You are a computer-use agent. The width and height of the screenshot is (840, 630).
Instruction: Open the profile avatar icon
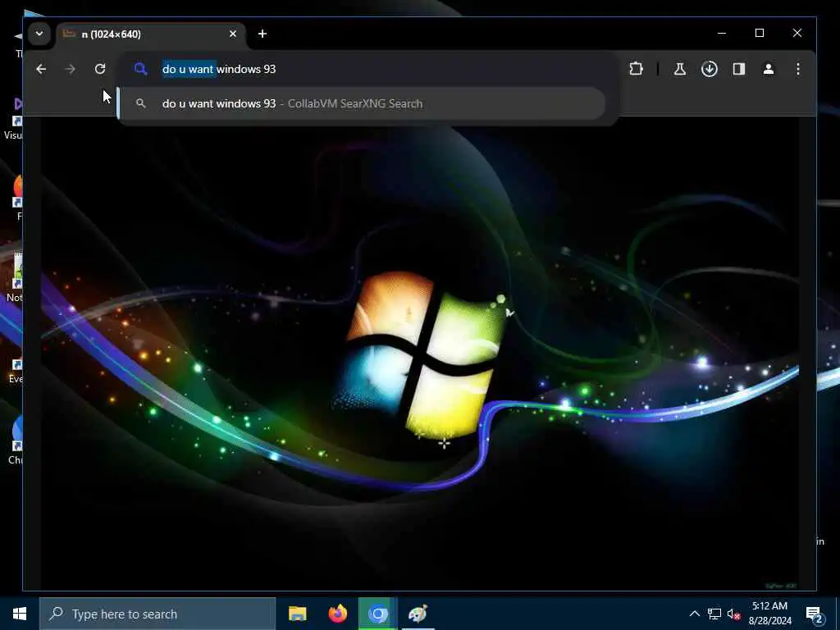pos(768,69)
